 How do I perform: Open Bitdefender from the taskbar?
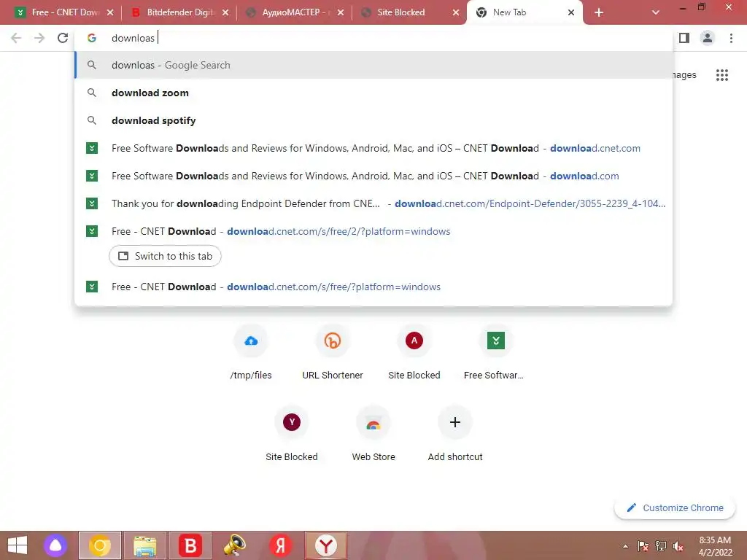pos(190,545)
